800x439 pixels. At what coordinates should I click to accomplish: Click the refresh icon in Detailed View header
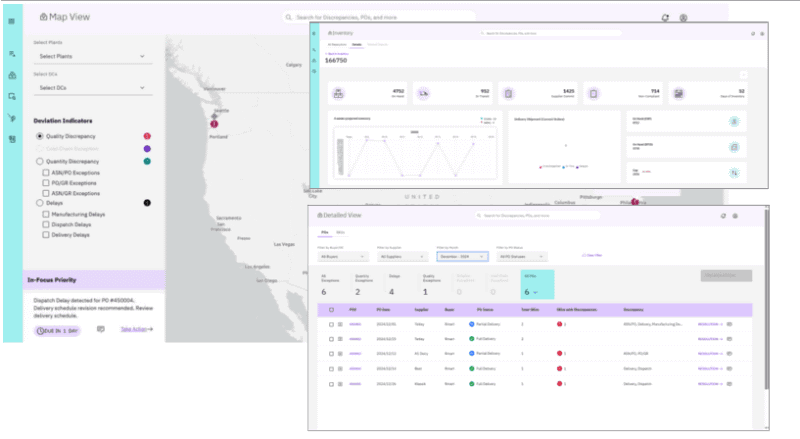[x=723, y=216]
